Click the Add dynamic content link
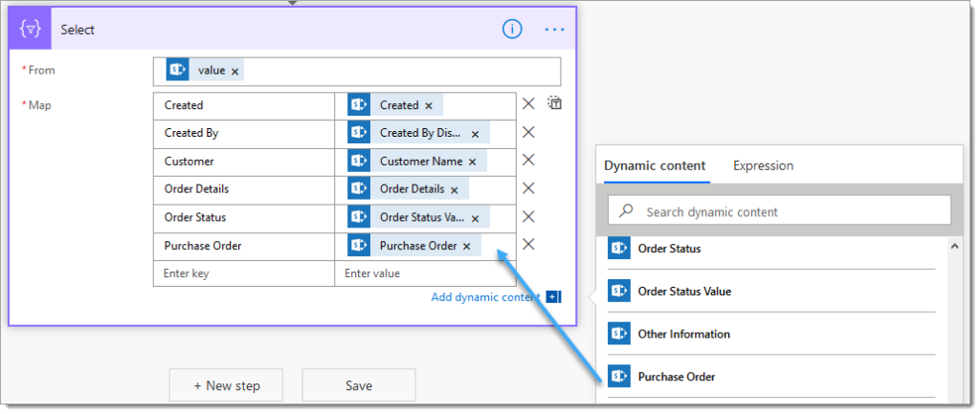The image size is (980, 414). pyautogui.click(x=485, y=297)
